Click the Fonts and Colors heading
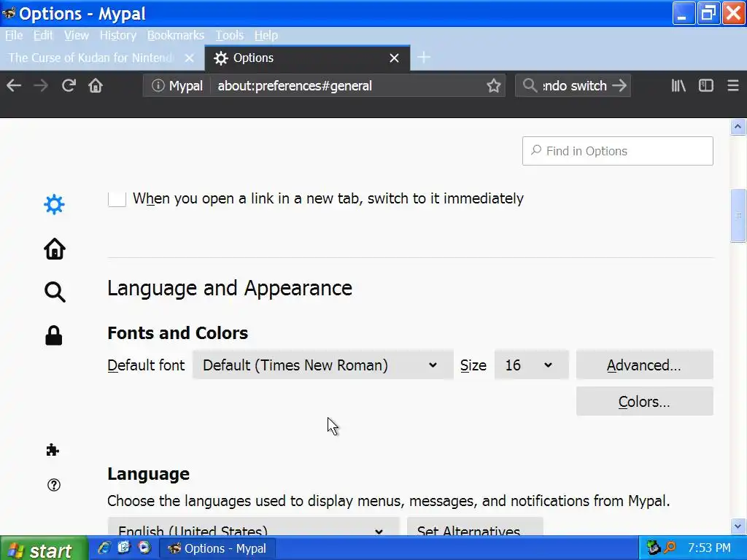This screenshot has width=747, height=560. 178,332
